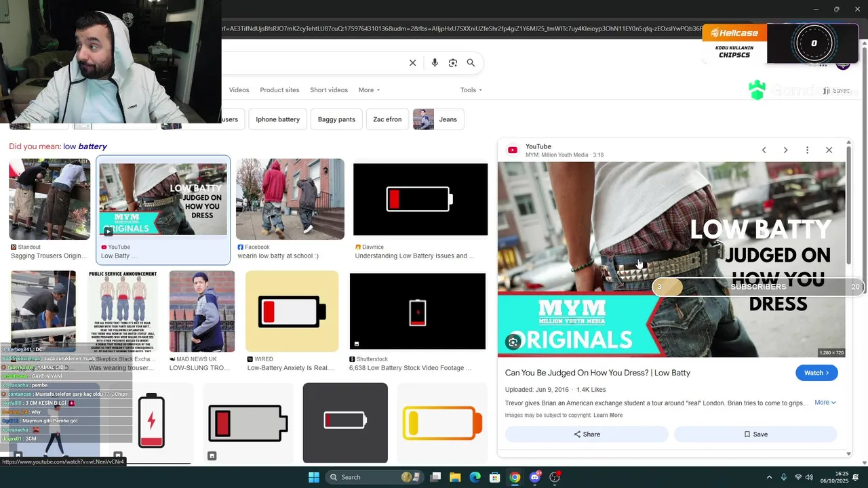Open File Explorer from taskbar

point(455,477)
